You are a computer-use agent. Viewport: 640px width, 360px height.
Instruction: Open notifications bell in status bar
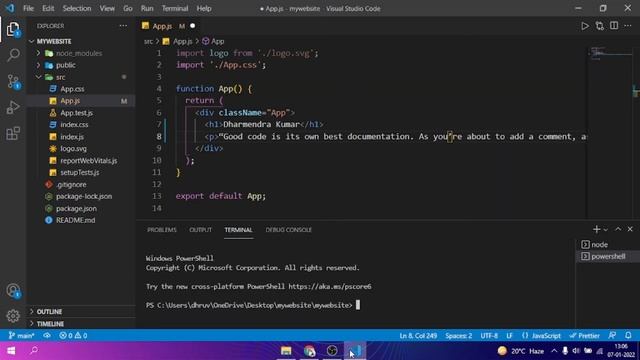(x=628, y=336)
